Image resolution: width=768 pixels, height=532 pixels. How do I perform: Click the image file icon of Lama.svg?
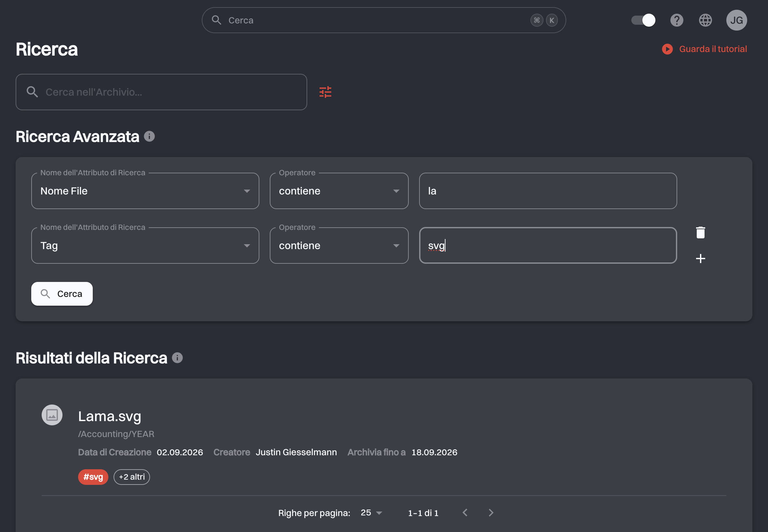pos(52,415)
